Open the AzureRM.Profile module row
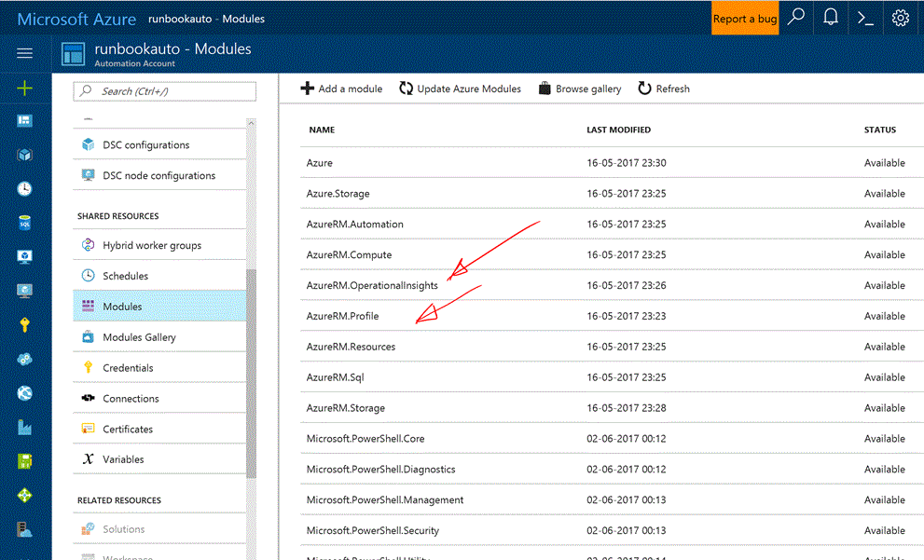Screen dimensions: 924x560 (342, 316)
